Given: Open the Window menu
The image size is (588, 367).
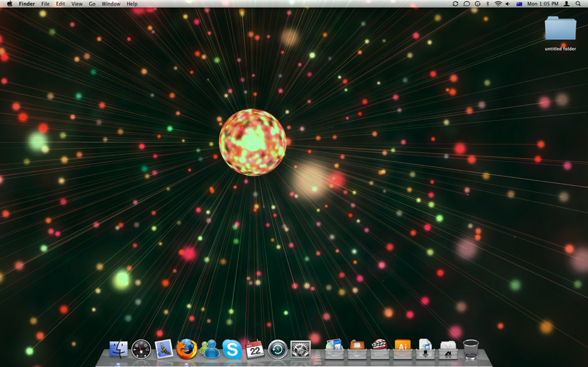Looking at the screenshot, I should 111,4.
